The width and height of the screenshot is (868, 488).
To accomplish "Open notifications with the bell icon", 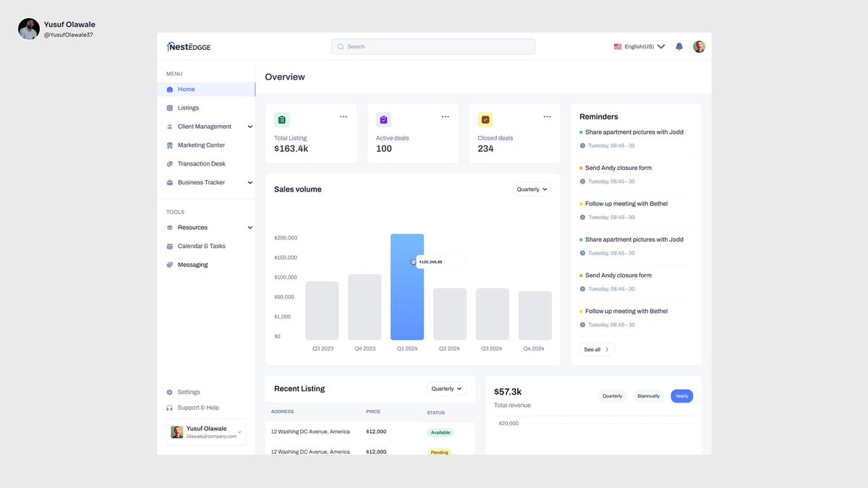I will tap(678, 46).
